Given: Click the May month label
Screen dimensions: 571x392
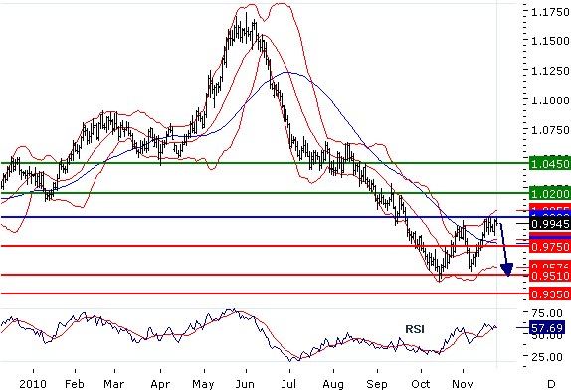Looking at the screenshot, I should [203, 384].
